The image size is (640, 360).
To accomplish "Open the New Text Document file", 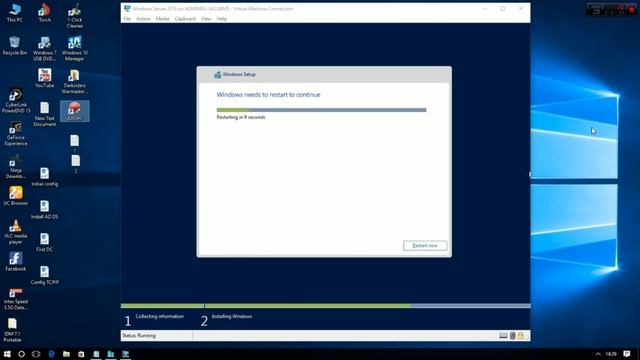I will pos(44,114).
